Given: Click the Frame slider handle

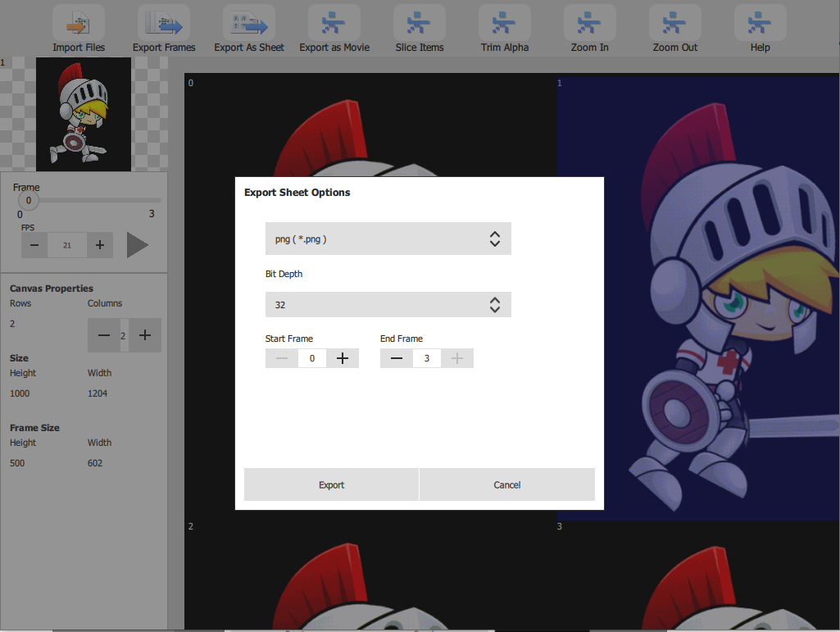Looking at the screenshot, I should 29,201.
